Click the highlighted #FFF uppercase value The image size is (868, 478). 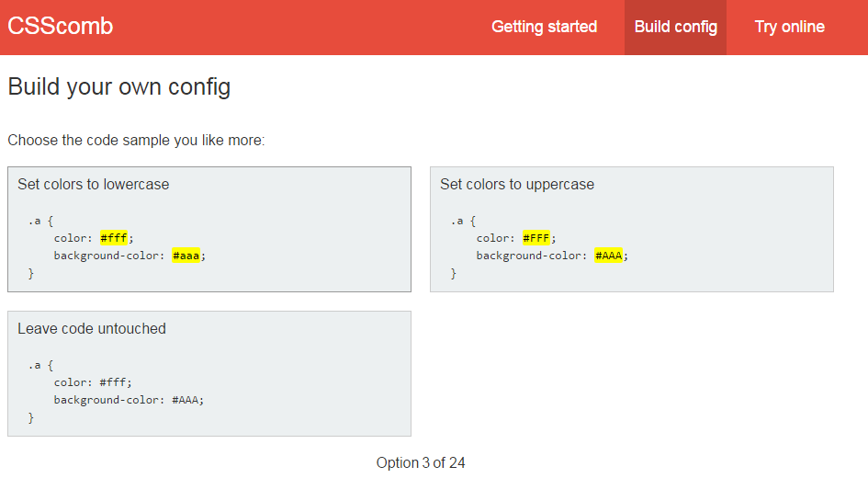click(x=535, y=238)
